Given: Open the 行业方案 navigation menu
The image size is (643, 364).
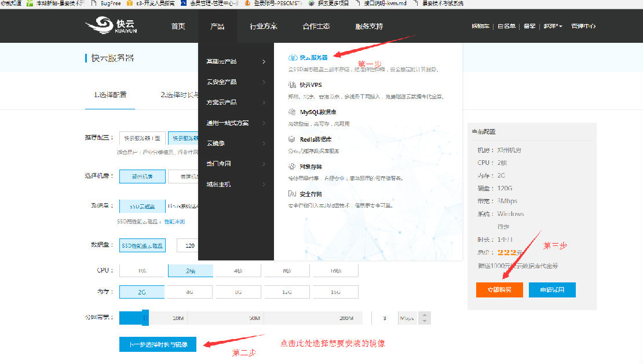Looking at the screenshot, I should [263, 26].
